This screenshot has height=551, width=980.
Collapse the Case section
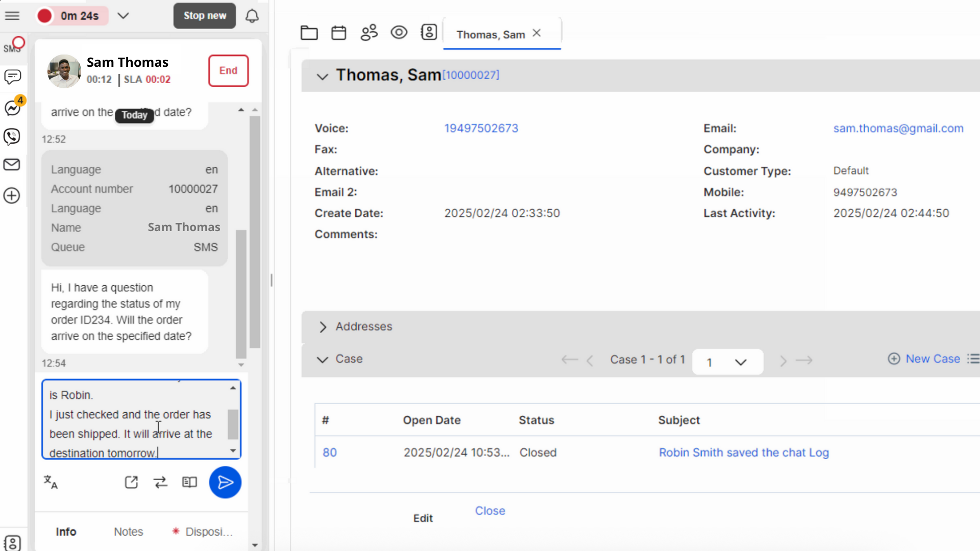[x=322, y=360]
